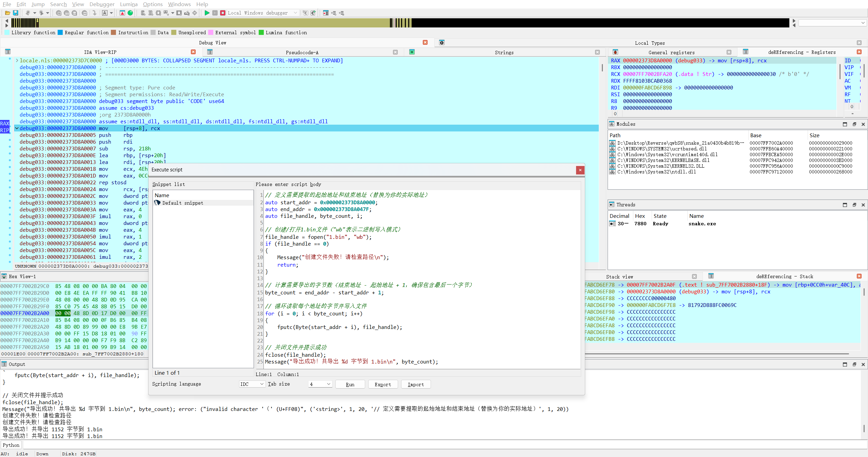Open the Tab size dropdown
The image size is (868, 457).
320,384
